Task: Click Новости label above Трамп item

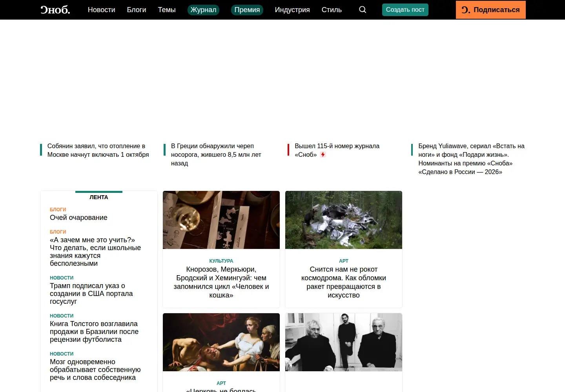Action: tap(62, 278)
